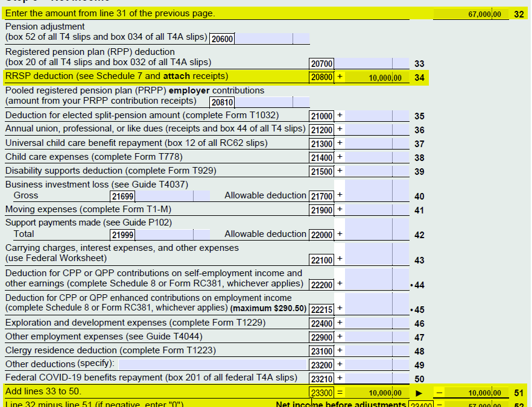
Task: Select the RPP deduction field on line 33
Action: pos(372,63)
